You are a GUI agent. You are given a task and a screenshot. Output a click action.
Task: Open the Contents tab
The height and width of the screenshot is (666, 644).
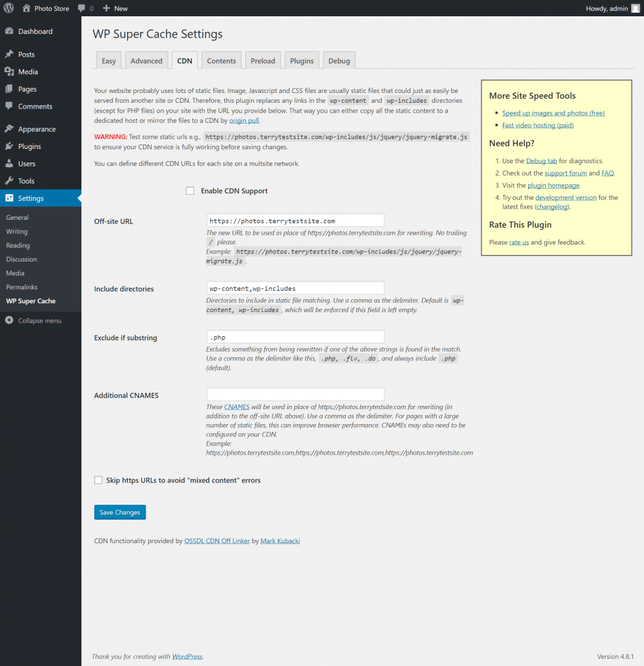click(221, 60)
